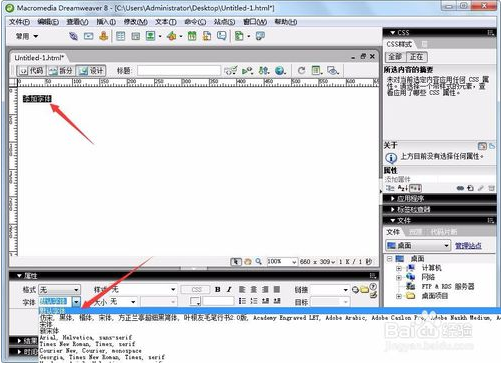This screenshot has width=502, height=372.
Task: Click the Templates insert icon
Action: click(x=239, y=36)
